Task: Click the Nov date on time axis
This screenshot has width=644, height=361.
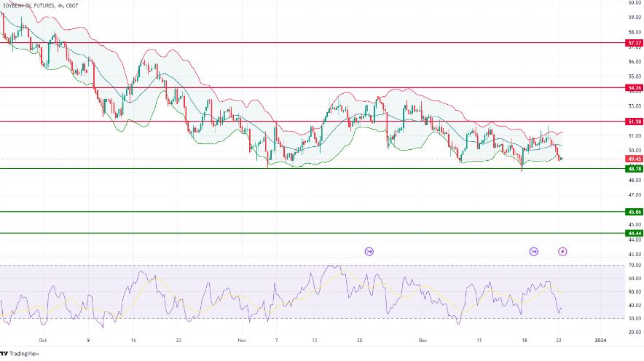Action: tap(243, 340)
